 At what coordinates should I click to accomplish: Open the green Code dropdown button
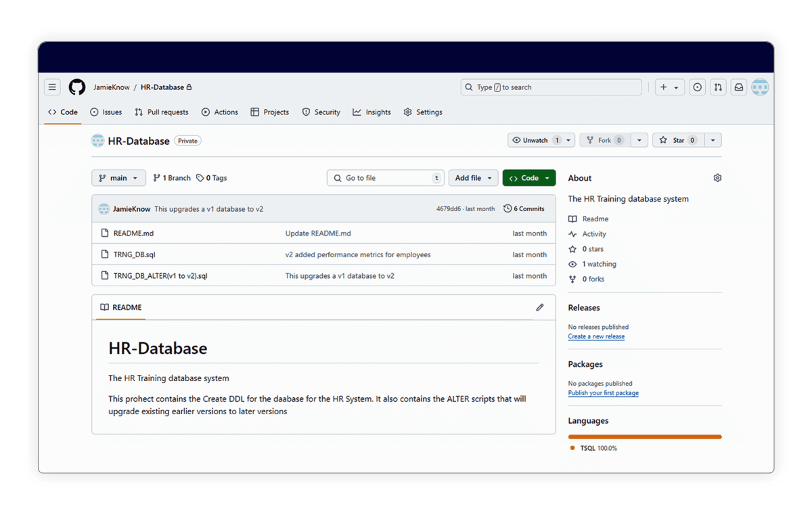click(529, 178)
